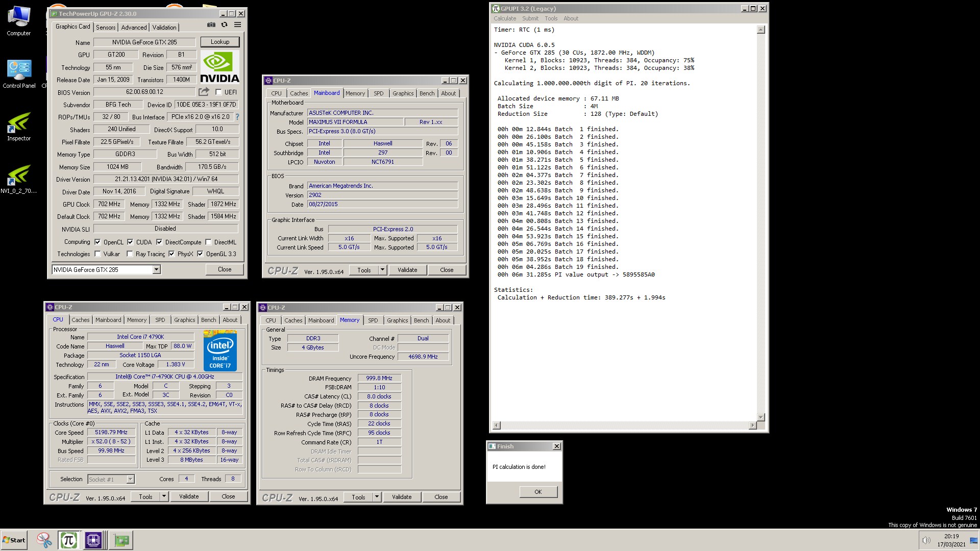Toggle the DirectCompute checkbox
This screenshot has height=551, width=980.
click(159, 242)
